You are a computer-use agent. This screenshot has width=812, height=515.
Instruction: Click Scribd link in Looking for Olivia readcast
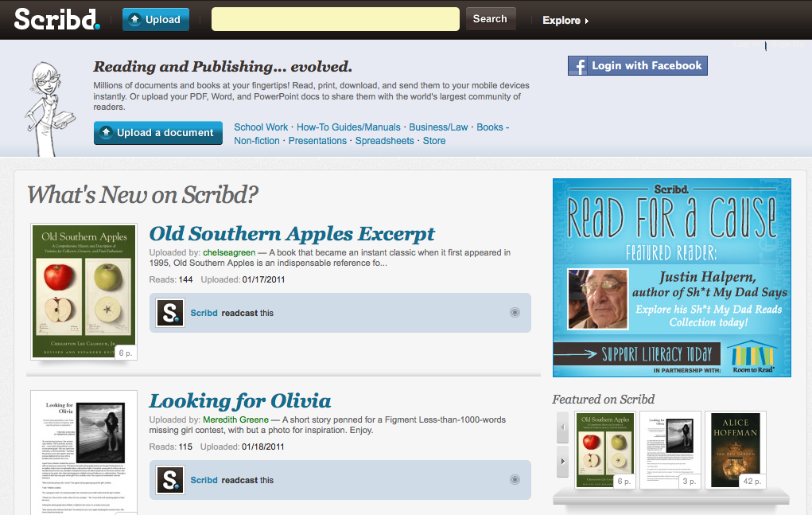tap(204, 480)
